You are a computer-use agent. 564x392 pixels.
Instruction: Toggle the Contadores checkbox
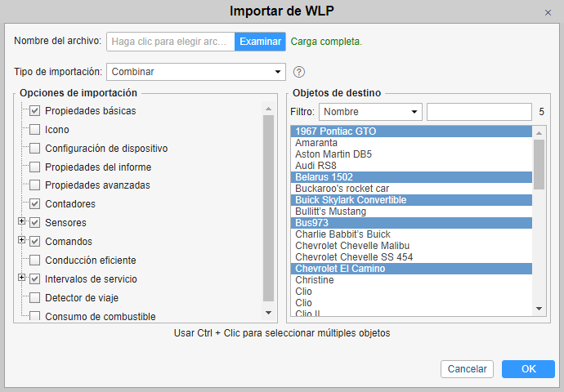click(x=34, y=203)
